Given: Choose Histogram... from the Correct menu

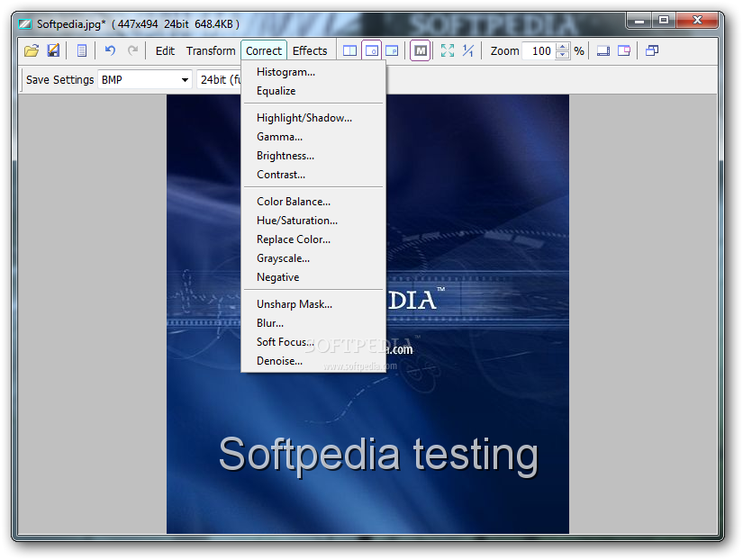Looking at the screenshot, I should pos(313,72).
